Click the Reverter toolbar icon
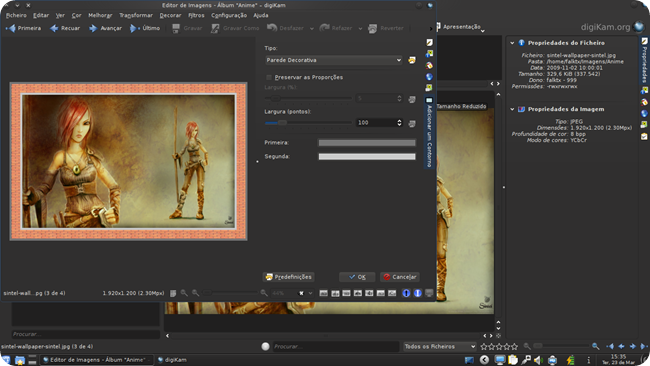Screen dimensions: 650x366 (x=373, y=28)
